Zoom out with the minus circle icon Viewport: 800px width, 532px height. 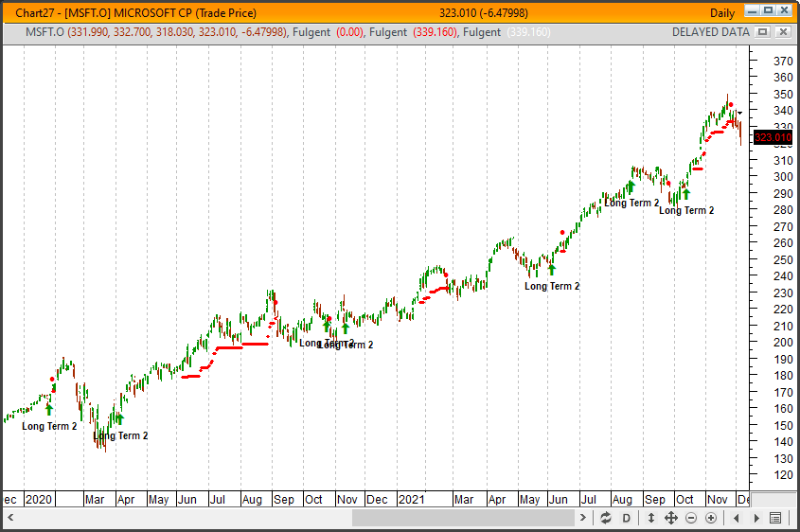(691, 518)
